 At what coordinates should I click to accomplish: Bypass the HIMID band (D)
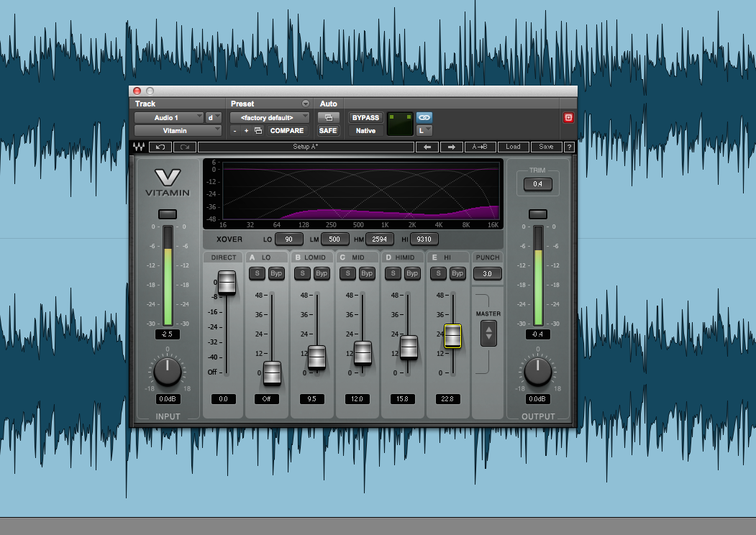click(412, 273)
